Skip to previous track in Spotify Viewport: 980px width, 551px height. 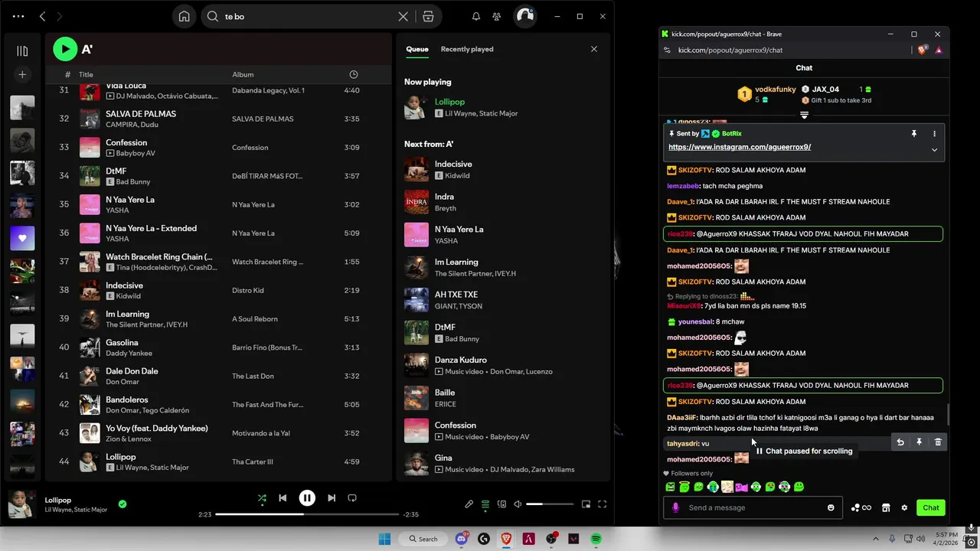pos(283,498)
